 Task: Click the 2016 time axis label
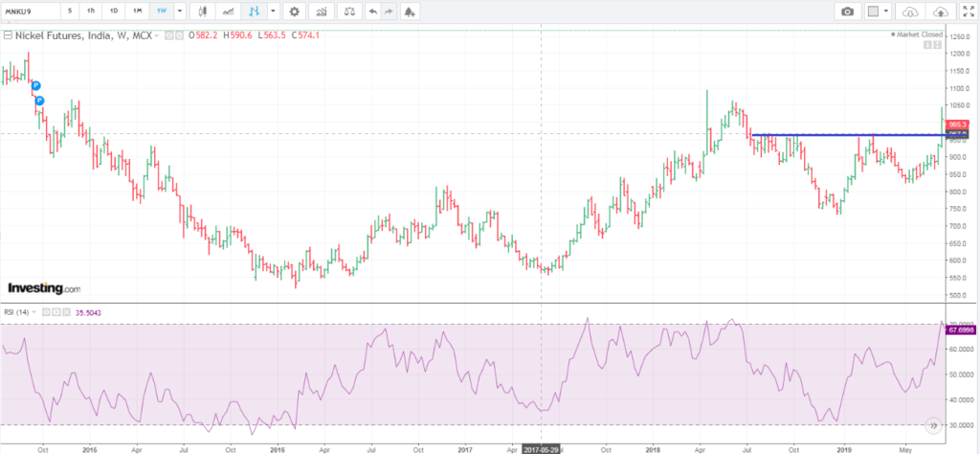[x=277, y=449]
